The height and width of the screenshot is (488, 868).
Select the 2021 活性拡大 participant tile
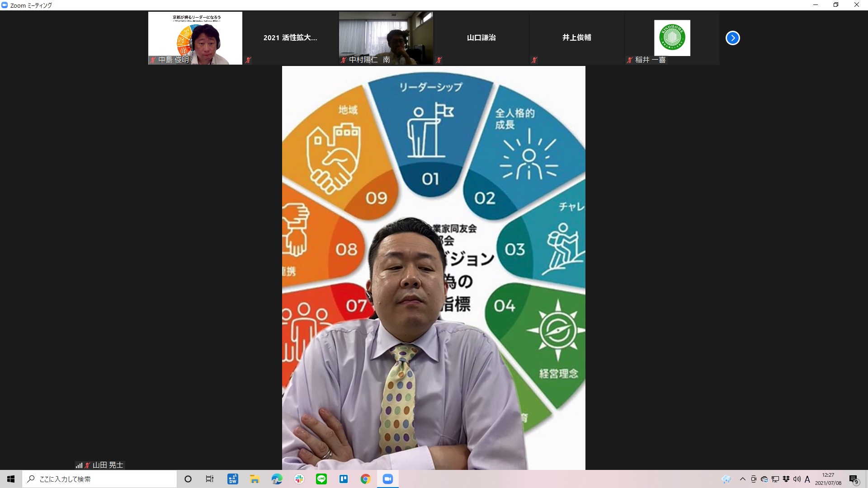[290, 38]
